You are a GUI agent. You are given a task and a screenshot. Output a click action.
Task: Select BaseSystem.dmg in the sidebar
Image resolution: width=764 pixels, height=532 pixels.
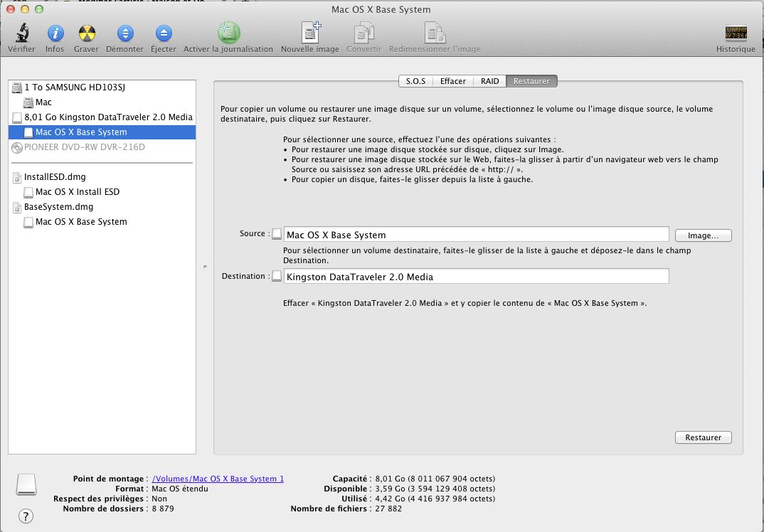pyautogui.click(x=102, y=206)
